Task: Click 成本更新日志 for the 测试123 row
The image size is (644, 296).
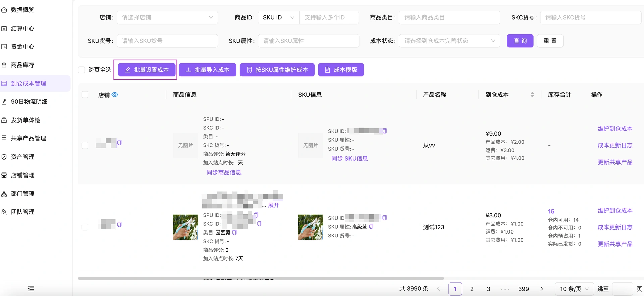Action: (x=615, y=227)
